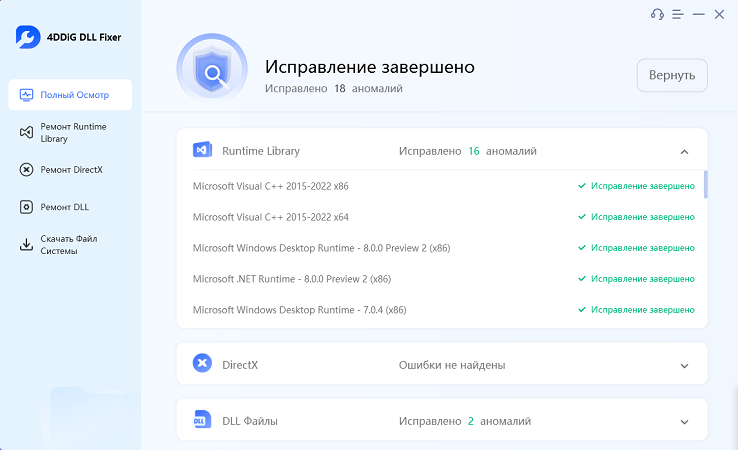The width and height of the screenshot is (738, 450).
Task: Select Windows Desktop Runtime 7.0.4 (x86) row
Action: (443, 310)
